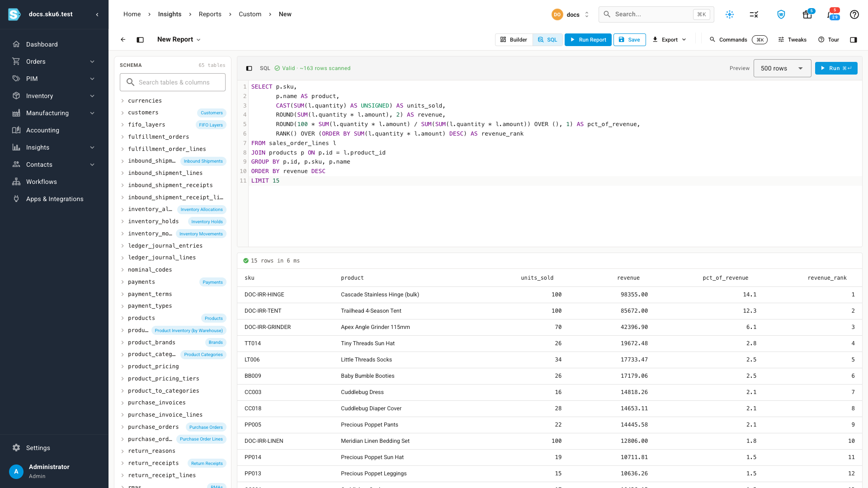Toggle the schema panel icon beside New Report

pos(140,40)
